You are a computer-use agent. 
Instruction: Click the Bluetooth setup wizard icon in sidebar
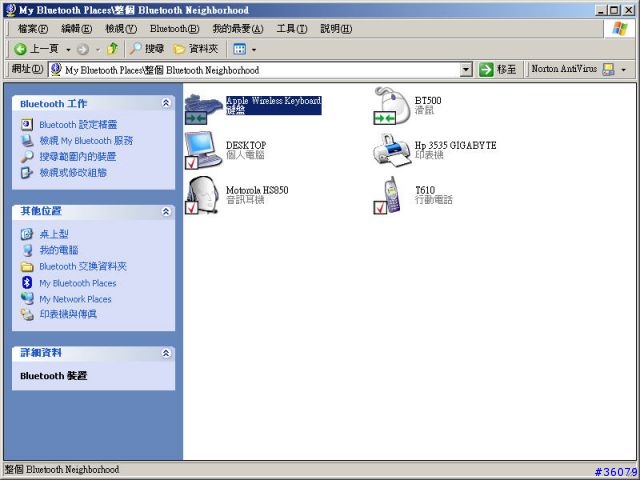pos(27,124)
